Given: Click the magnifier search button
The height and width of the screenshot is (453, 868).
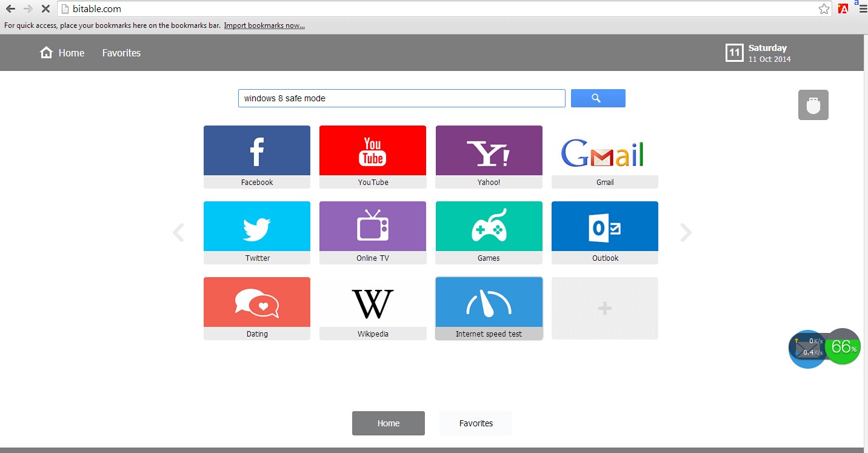Looking at the screenshot, I should click(x=598, y=98).
